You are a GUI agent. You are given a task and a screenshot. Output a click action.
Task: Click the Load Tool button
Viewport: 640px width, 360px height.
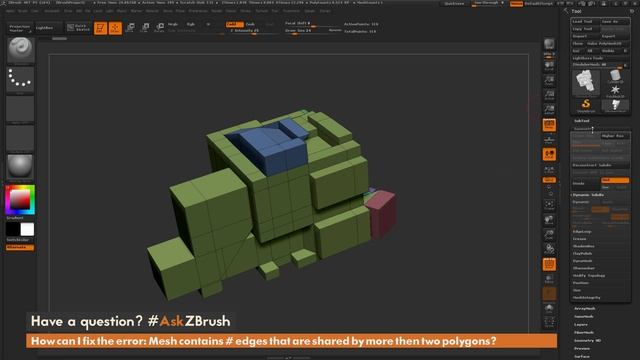pos(585,21)
